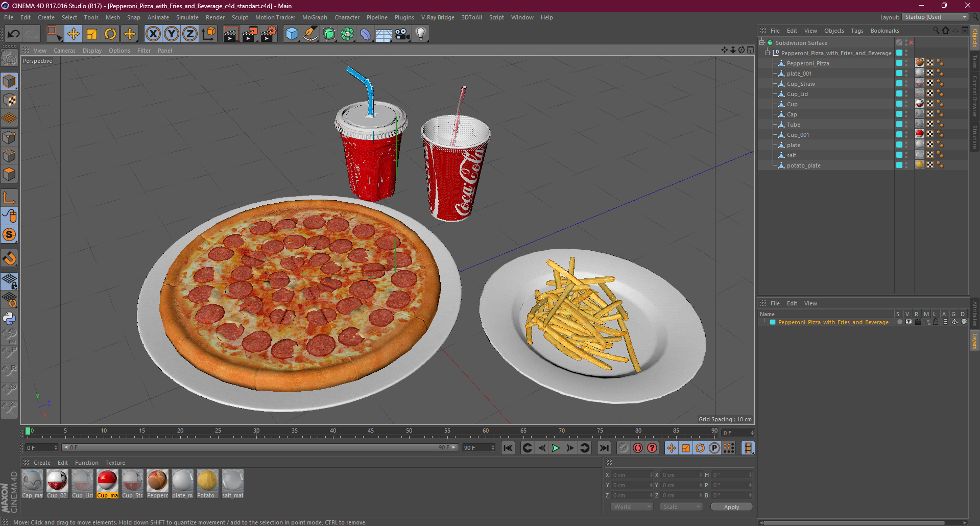Click the end frame 90 F field

tap(478, 448)
